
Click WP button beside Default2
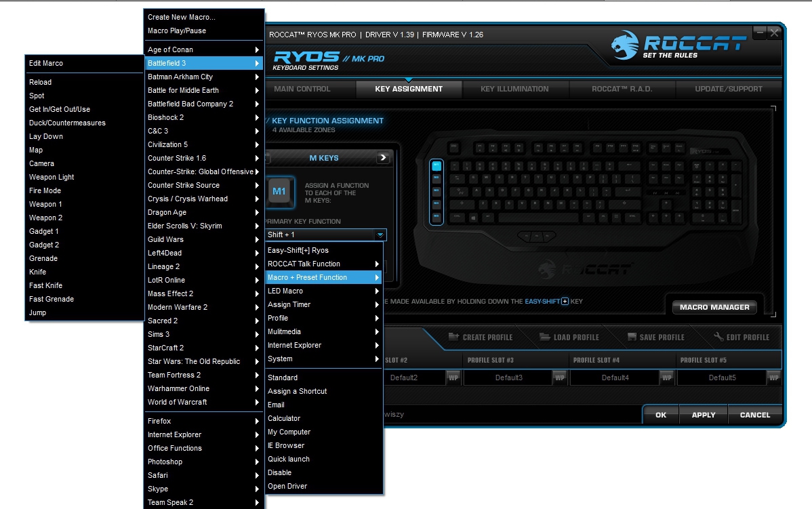tap(453, 378)
